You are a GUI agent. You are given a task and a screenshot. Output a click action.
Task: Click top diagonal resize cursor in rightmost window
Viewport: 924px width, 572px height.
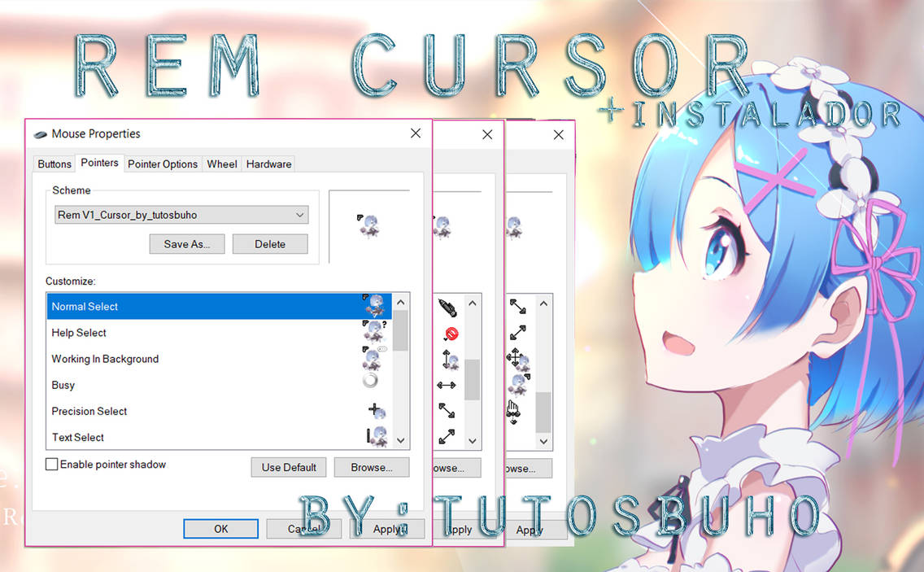point(517,307)
